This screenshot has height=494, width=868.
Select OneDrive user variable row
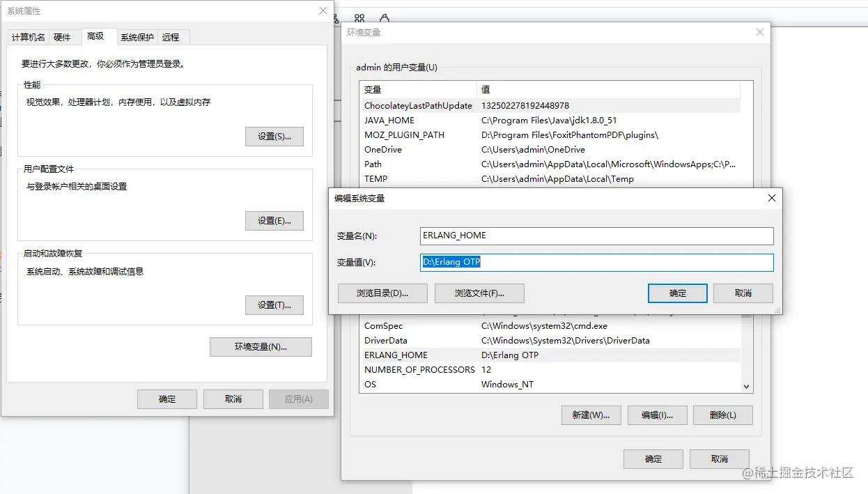(x=550, y=150)
